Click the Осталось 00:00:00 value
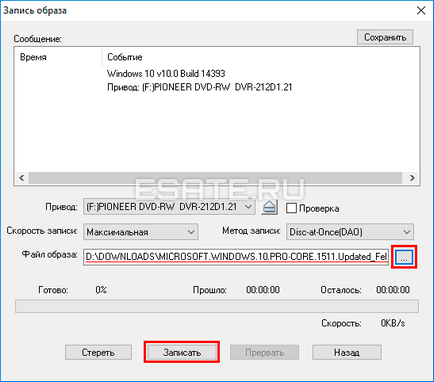Image resolution: width=434 pixels, height=382 pixels. tap(393, 290)
